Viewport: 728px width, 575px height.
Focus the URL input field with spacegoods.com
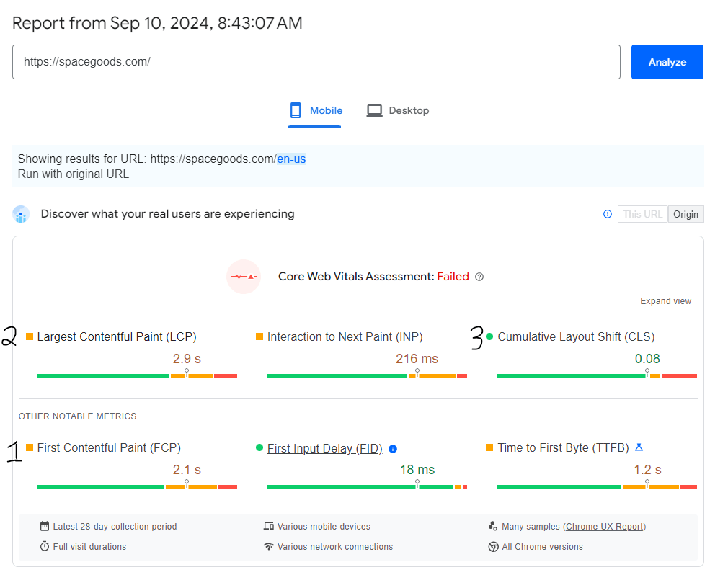(x=316, y=62)
